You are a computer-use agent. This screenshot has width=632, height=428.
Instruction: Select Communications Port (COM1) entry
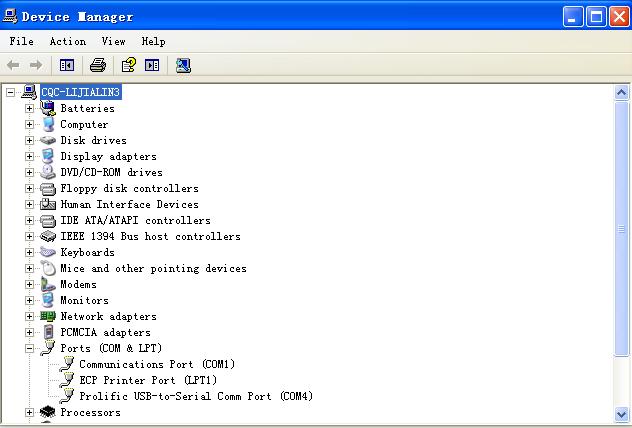point(157,364)
